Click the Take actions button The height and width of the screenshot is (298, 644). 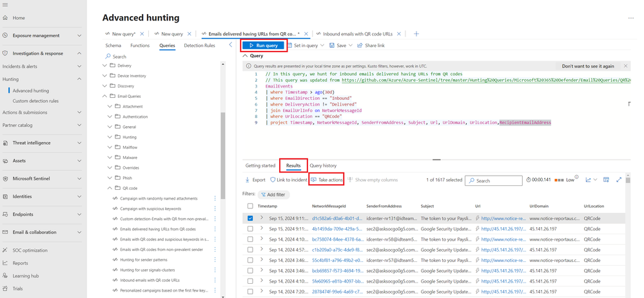click(x=327, y=180)
